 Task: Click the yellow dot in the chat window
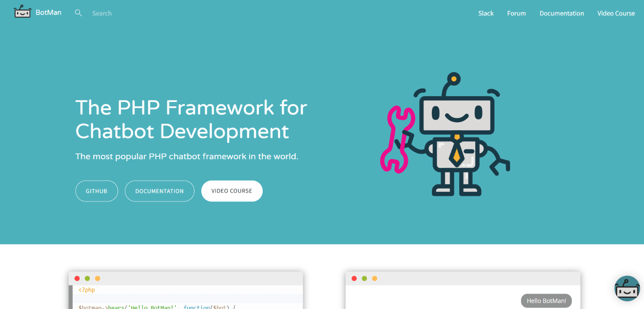point(374,278)
